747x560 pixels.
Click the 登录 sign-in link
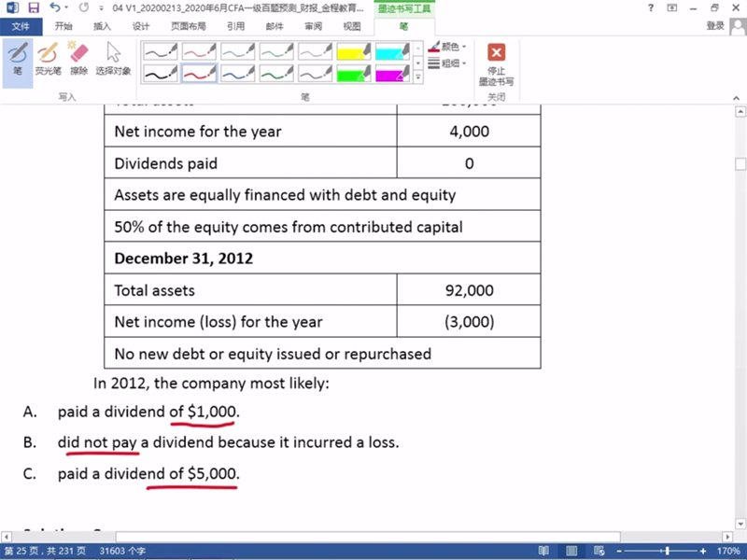click(x=715, y=26)
